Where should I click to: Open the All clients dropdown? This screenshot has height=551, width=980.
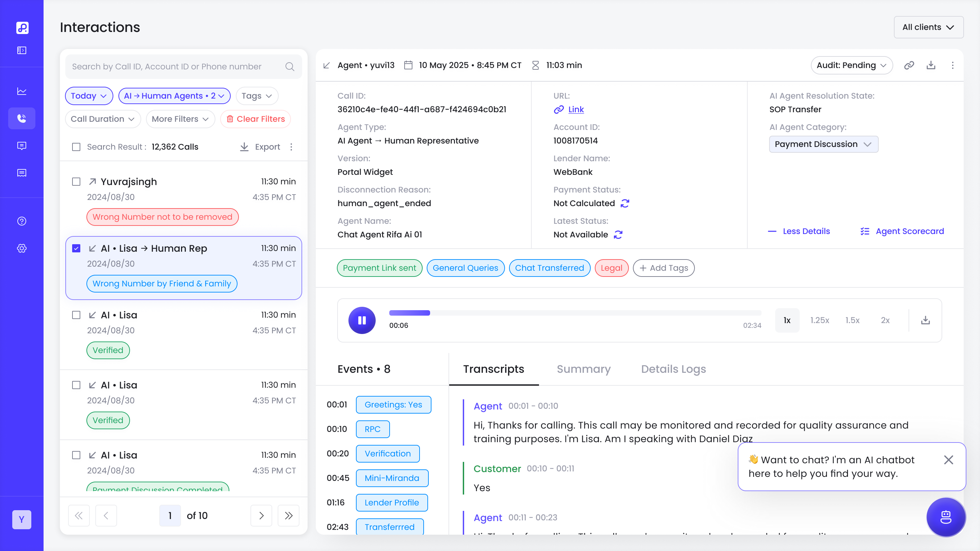pos(928,27)
